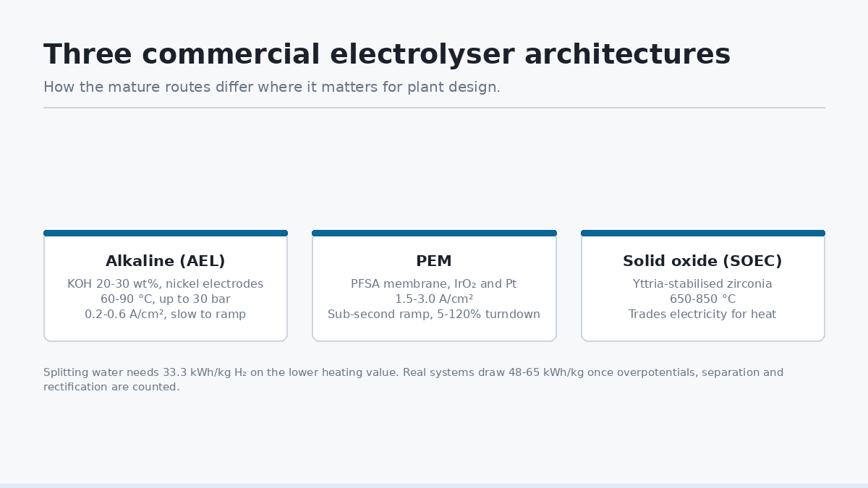Select the footnote about 33.3 kWh/kg H₂

(413, 380)
